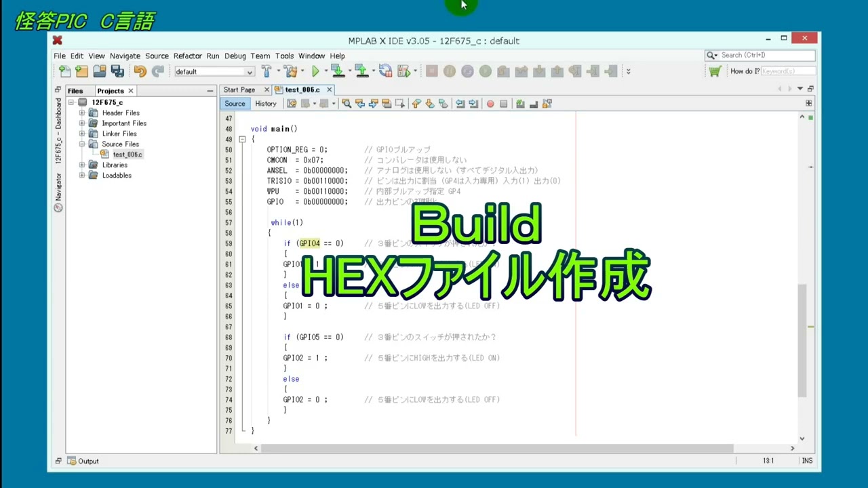Open the Tools menu
The height and width of the screenshot is (488, 868).
(x=284, y=56)
